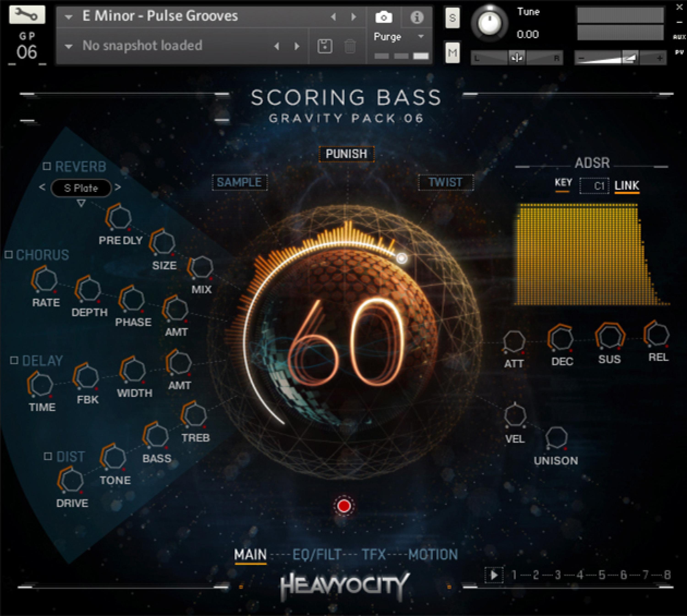Click the PRE DLY reverb knob
Viewport: 687px width, 616px height.
(119, 217)
